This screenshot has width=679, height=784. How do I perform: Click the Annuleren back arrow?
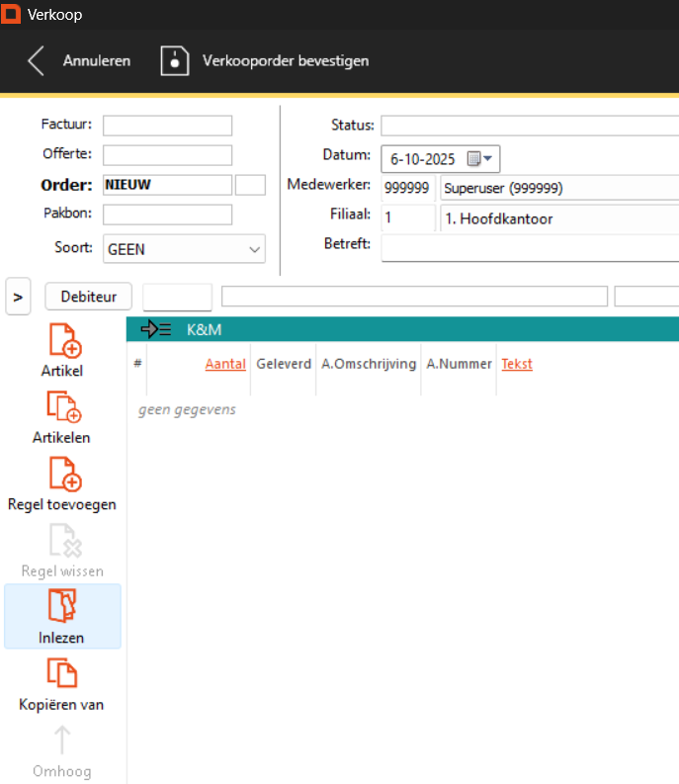click(x=37, y=60)
